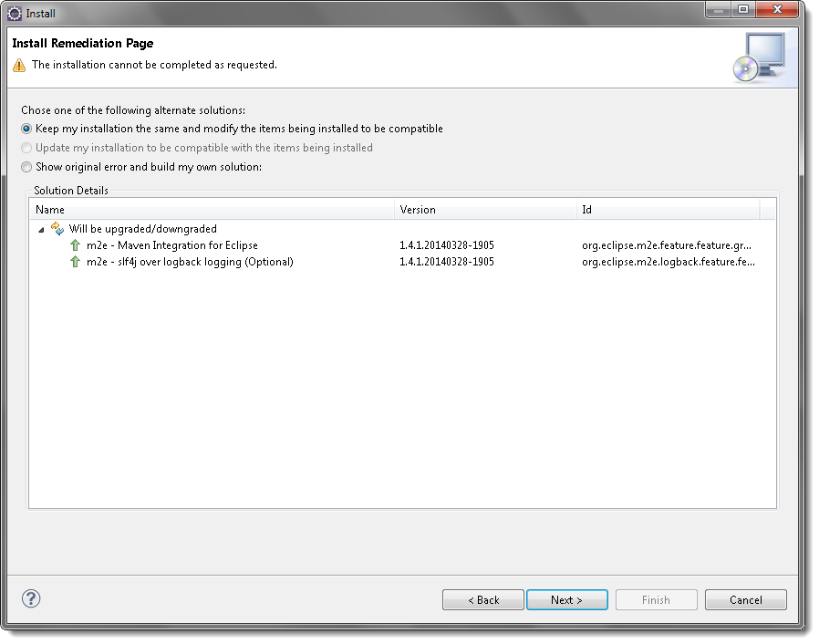819x644 pixels.
Task: Close the Install dialog window
Action: coord(777,9)
